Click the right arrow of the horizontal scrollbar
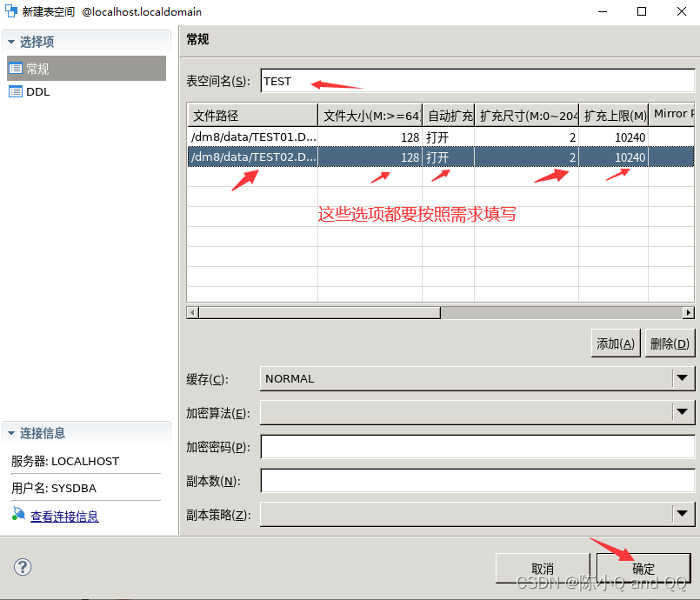This screenshot has width=700, height=600. [x=688, y=312]
